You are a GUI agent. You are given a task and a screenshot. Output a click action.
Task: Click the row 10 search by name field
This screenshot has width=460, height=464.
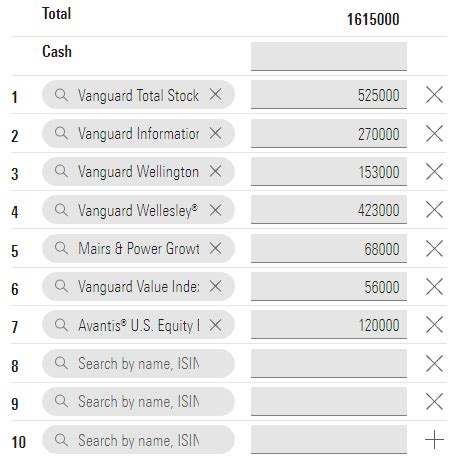(138, 440)
